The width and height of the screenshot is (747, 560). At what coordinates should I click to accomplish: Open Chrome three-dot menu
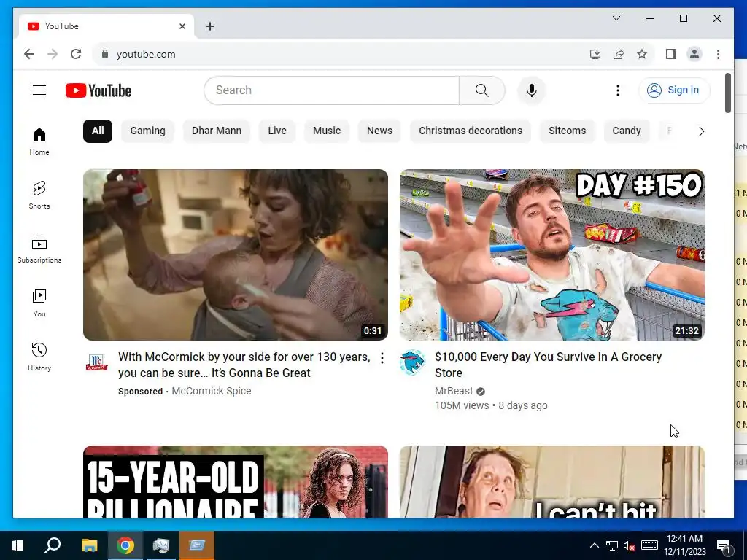click(718, 54)
